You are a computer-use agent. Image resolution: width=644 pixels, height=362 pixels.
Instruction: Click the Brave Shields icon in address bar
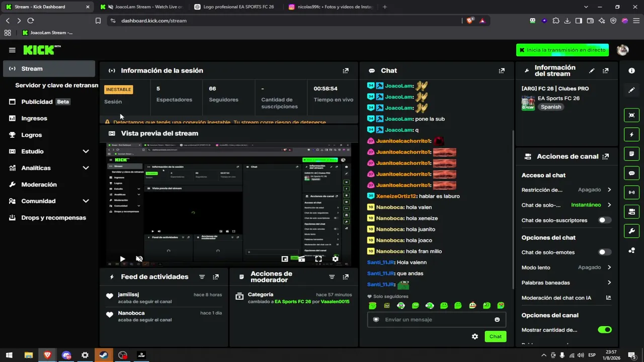pyautogui.click(x=470, y=21)
